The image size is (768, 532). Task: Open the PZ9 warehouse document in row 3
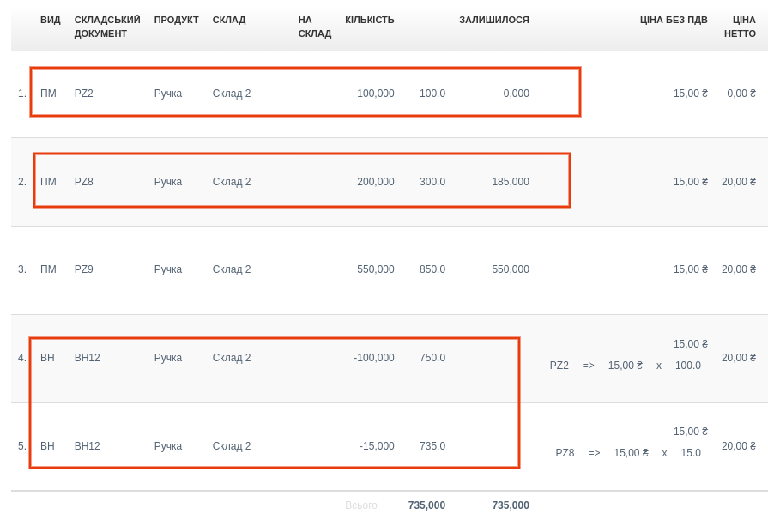[x=84, y=269]
